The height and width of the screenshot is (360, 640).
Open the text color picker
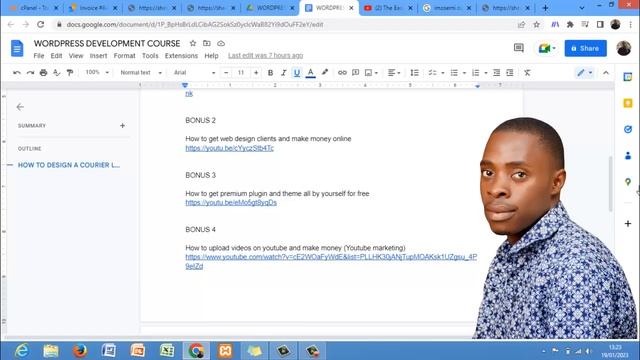[x=311, y=73]
